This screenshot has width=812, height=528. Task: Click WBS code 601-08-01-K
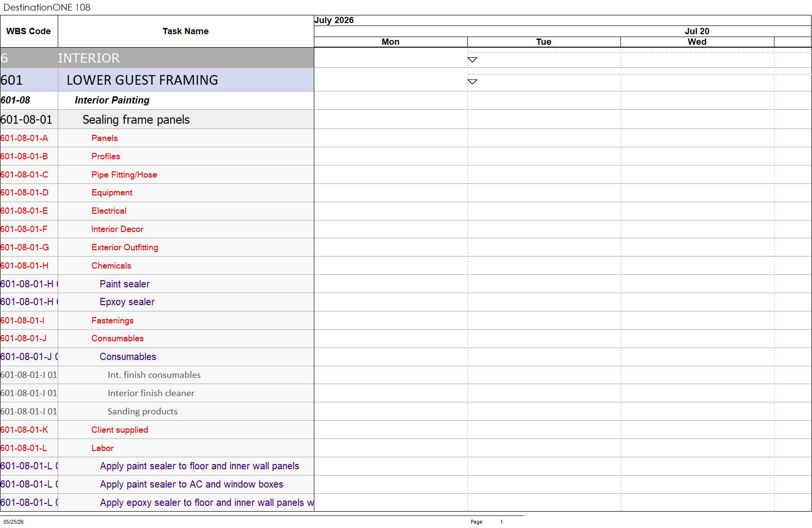25,430
